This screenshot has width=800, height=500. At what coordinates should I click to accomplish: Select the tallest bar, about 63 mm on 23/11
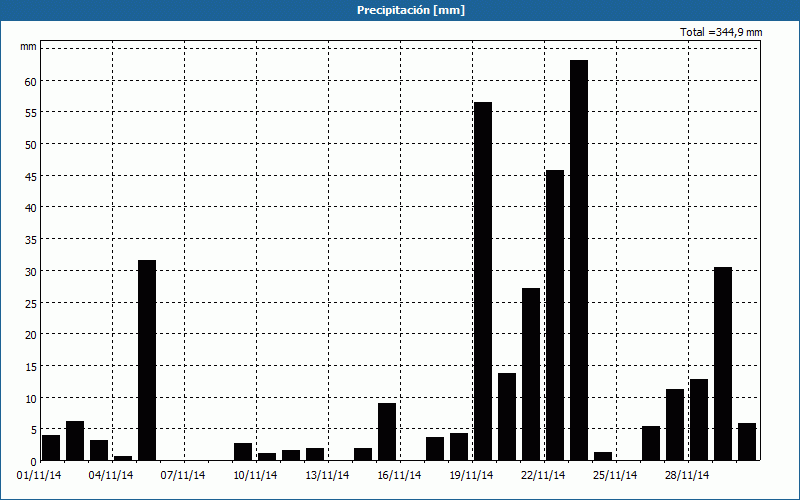point(579,260)
